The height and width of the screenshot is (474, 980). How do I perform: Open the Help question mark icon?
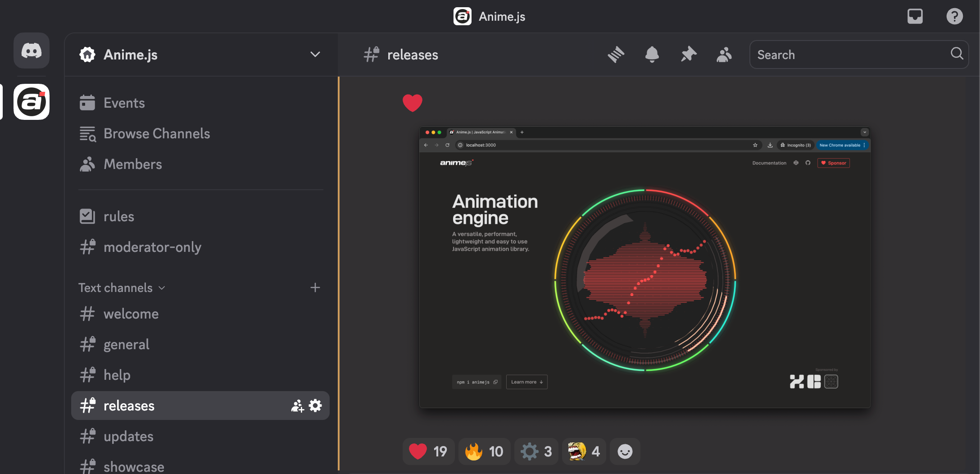954,16
